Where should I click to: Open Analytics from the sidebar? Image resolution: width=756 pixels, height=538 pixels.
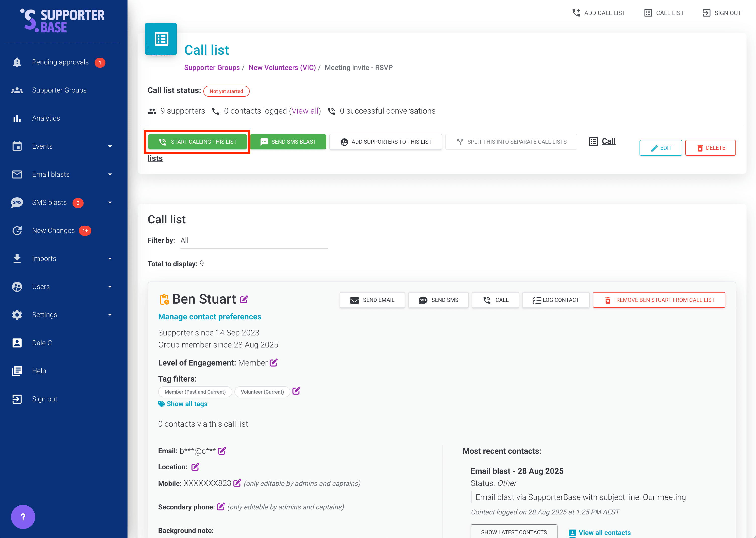(46, 118)
